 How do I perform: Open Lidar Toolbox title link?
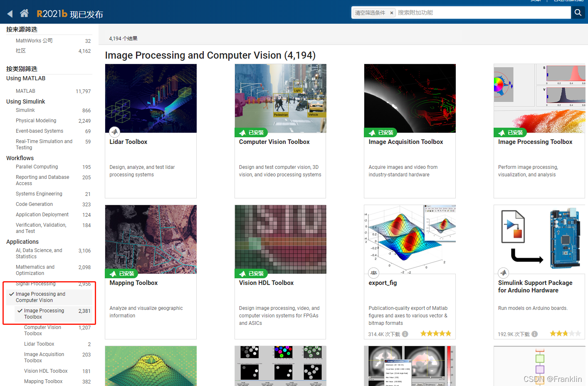coord(128,142)
